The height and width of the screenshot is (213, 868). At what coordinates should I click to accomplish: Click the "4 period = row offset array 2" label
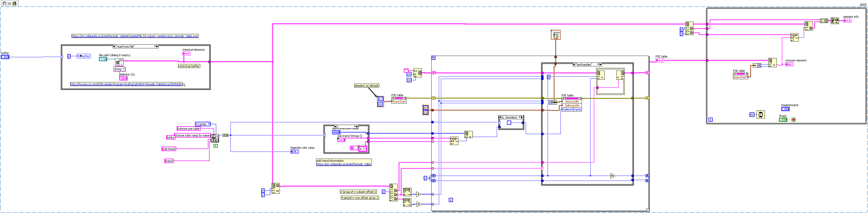360,198
